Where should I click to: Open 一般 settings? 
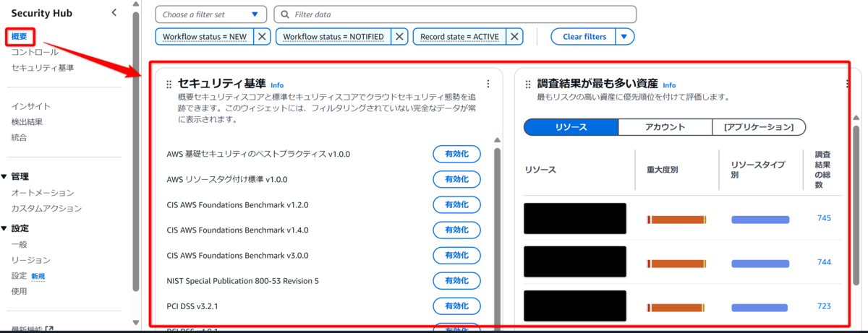[19, 245]
